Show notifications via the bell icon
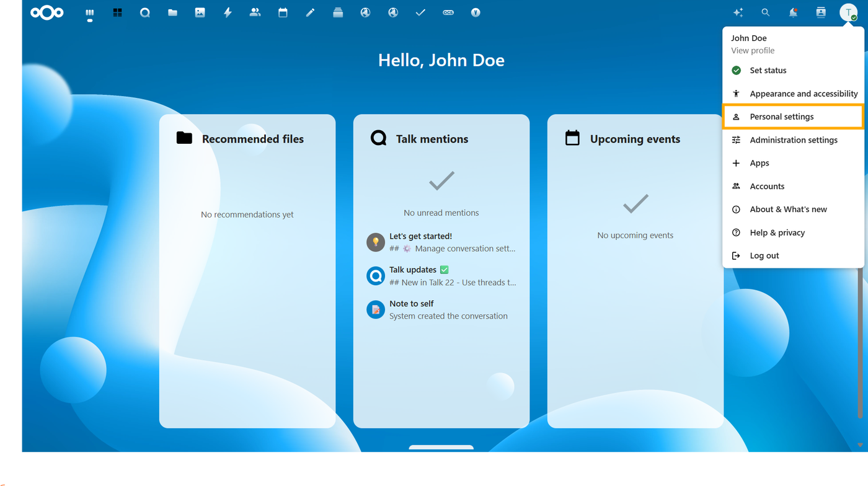 793,12
